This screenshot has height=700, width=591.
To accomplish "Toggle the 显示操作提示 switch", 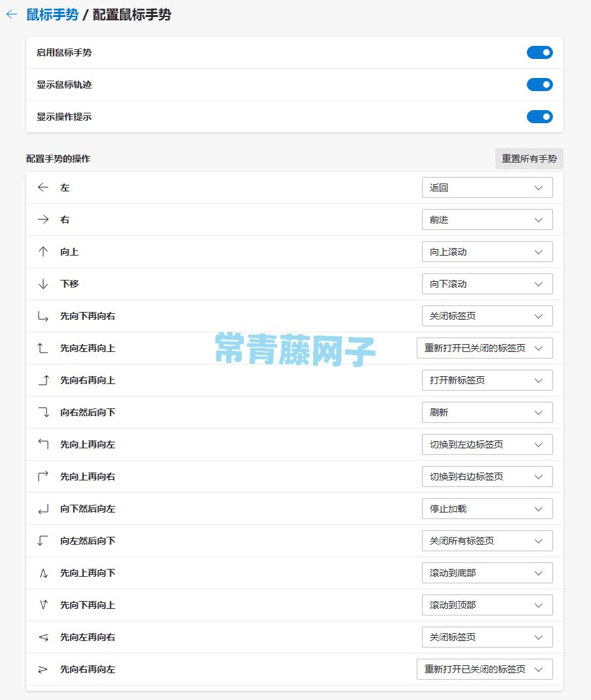I will coord(539,117).
